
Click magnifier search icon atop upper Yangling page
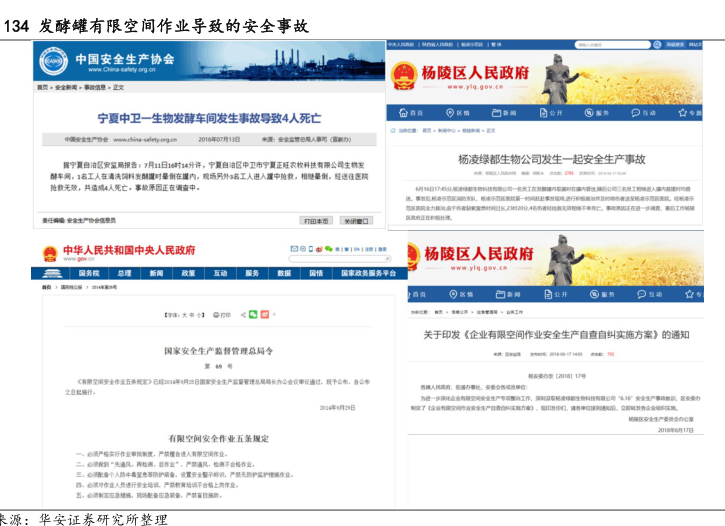pyautogui.click(x=657, y=45)
